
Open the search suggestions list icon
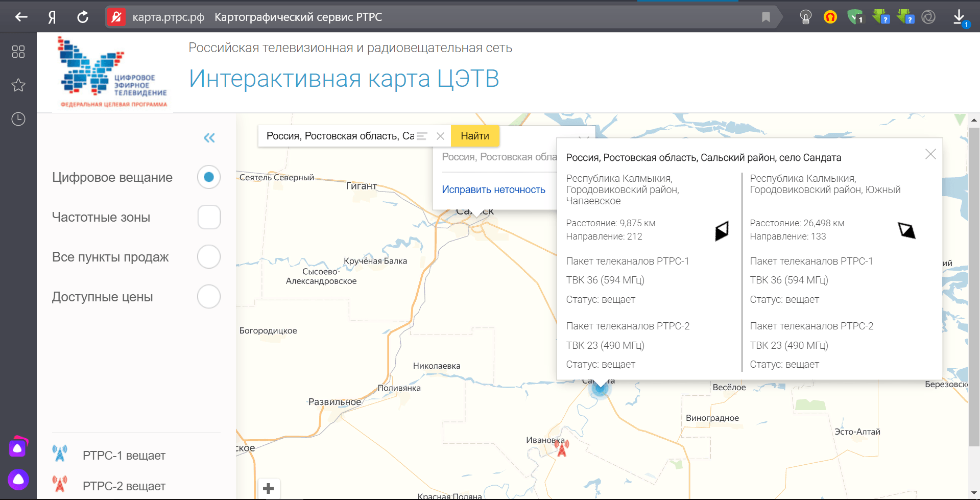pyautogui.click(x=422, y=136)
